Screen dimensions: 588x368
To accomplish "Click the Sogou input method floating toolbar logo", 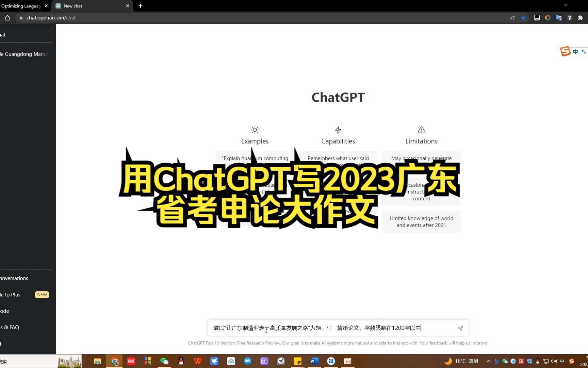I will click(565, 51).
